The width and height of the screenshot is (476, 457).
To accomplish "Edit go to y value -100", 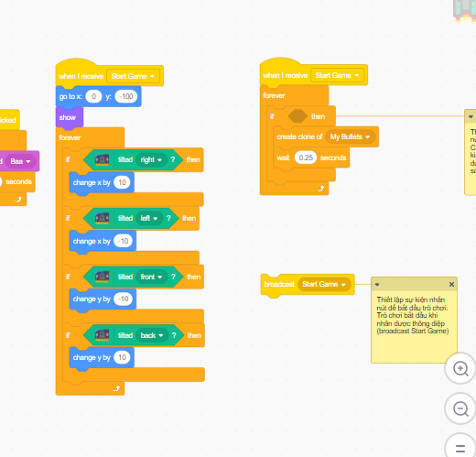I will tap(126, 96).
